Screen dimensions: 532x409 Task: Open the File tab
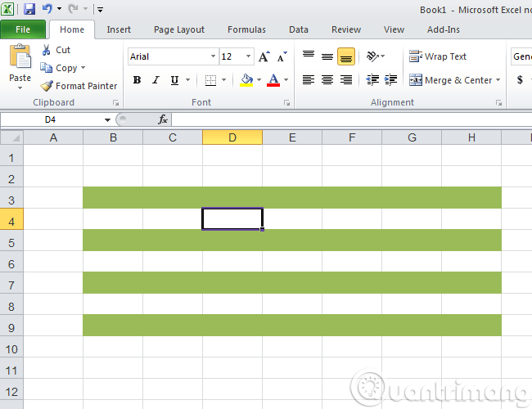pos(23,29)
